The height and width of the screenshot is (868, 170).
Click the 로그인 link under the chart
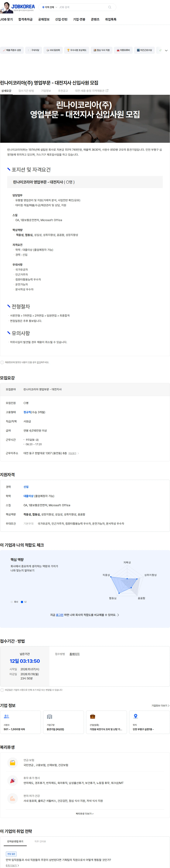59,615
